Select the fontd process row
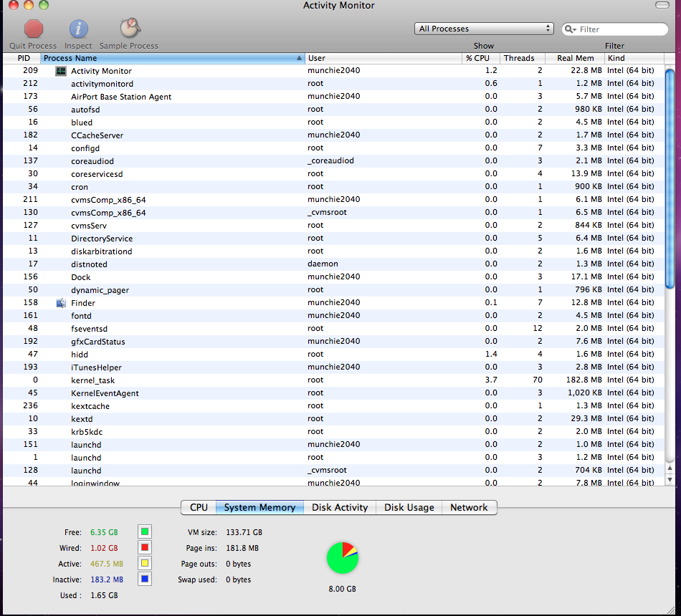This screenshot has width=681, height=616. tap(333, 316)
